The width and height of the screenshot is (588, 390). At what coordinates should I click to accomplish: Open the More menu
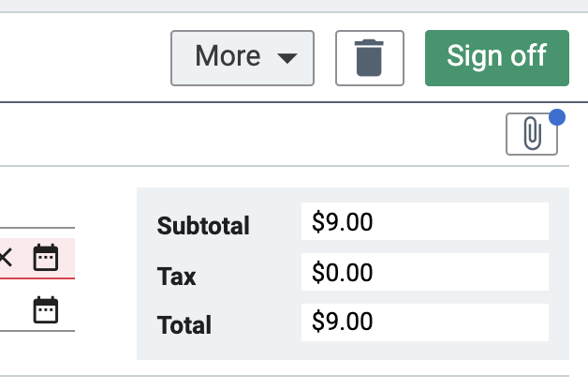click(x=242, y=57)
